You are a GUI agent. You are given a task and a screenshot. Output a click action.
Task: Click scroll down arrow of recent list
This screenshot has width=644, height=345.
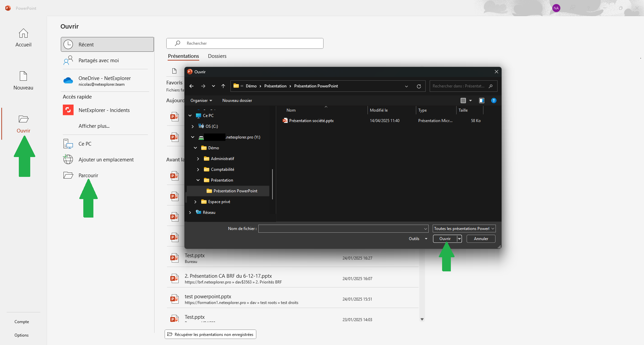point(422,319)
